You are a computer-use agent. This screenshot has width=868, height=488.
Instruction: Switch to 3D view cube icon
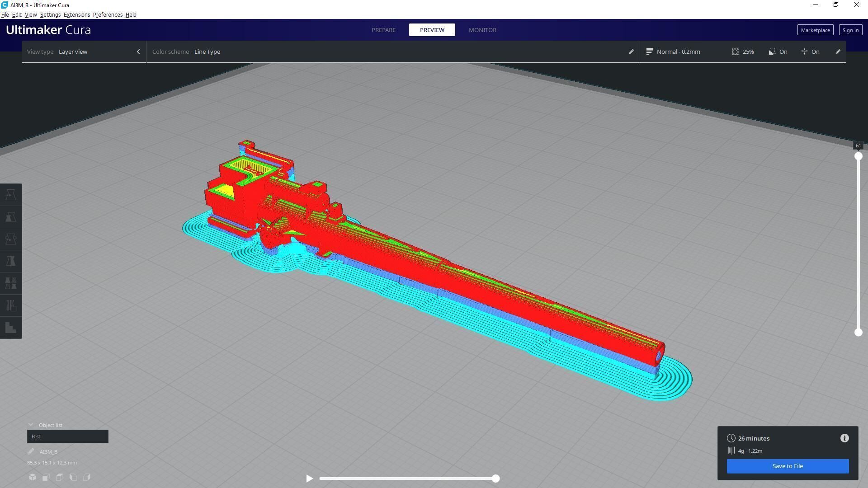[33, 477]
